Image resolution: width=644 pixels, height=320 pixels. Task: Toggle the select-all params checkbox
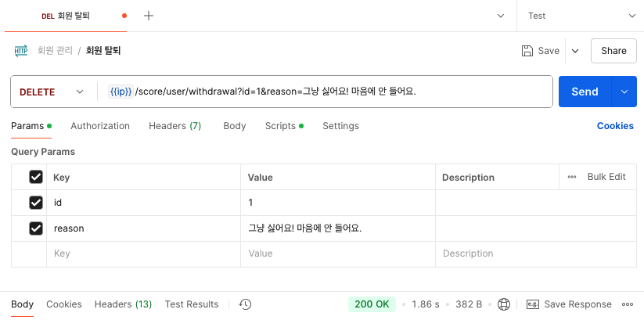[x=35, y=178]
